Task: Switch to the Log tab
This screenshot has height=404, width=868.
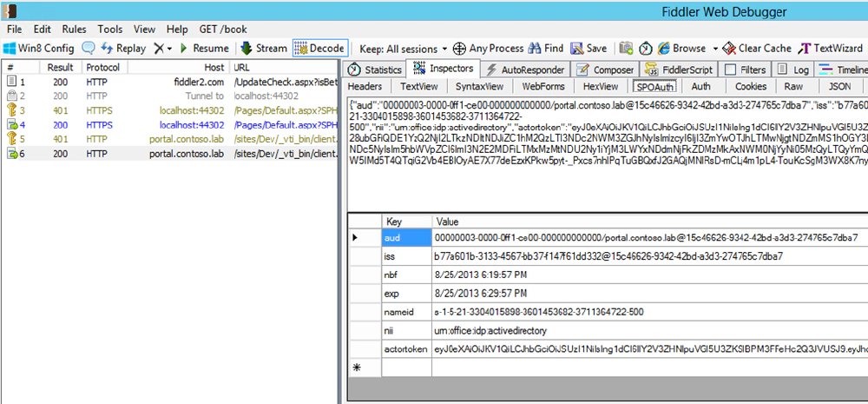Action: (792, 70)
